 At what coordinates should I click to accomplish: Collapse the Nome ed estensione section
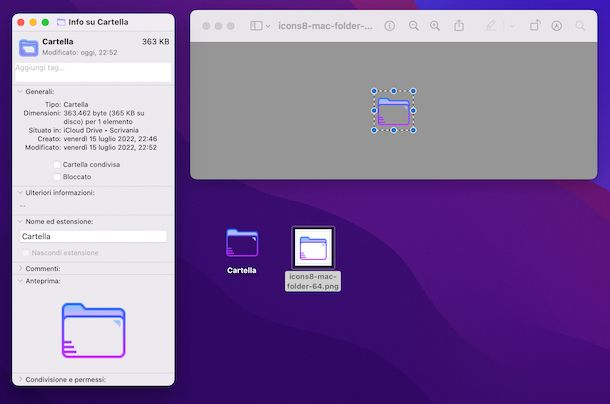coord(20,221)
